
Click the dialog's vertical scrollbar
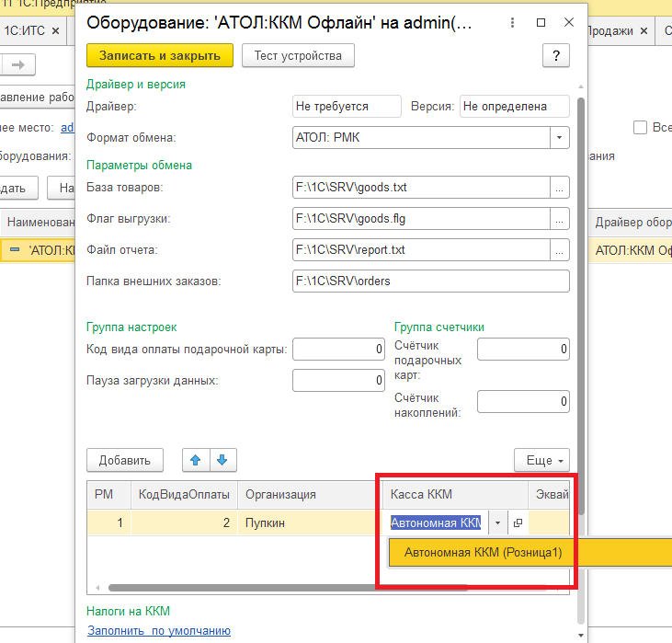coord(581,306)
